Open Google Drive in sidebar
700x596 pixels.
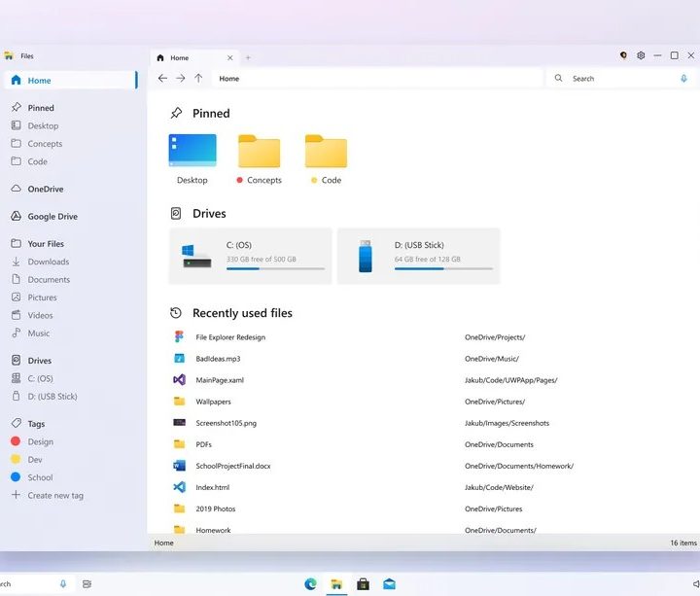point(52,217)
